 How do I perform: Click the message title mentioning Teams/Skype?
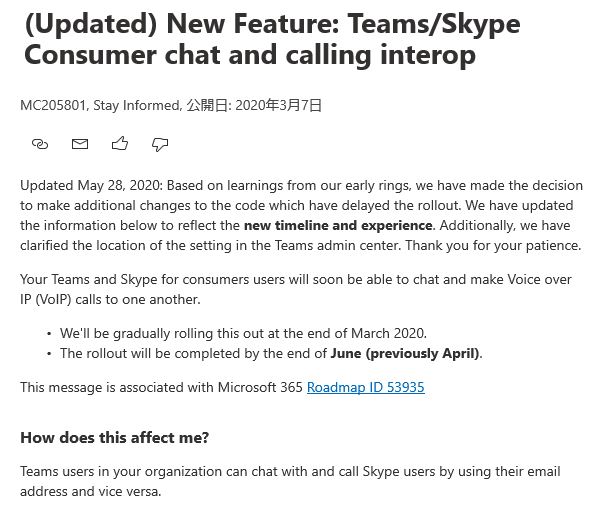pyautogui.click(x=272, y=39)
